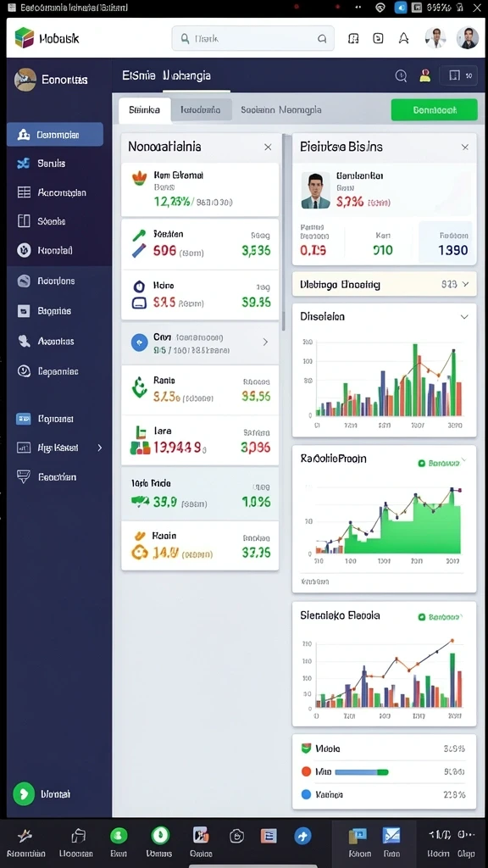Select the Iara row
Screen dimensions: 488x868
tap(200, 441)
